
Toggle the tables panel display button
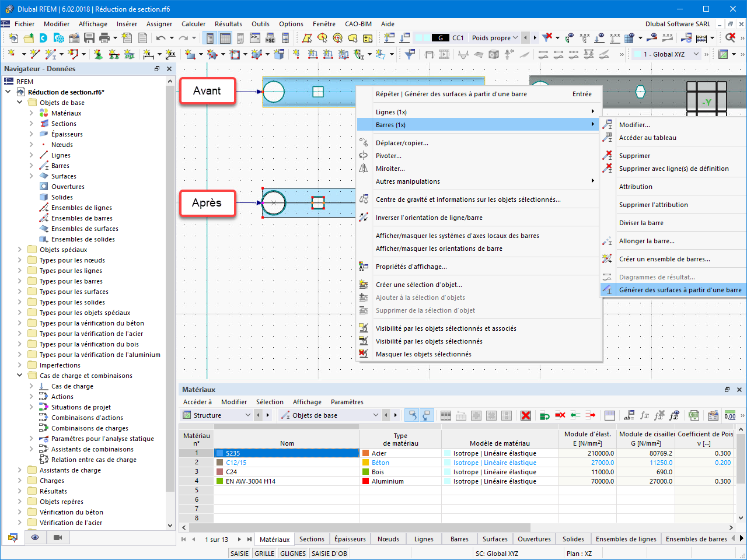[x=225, y=38]
